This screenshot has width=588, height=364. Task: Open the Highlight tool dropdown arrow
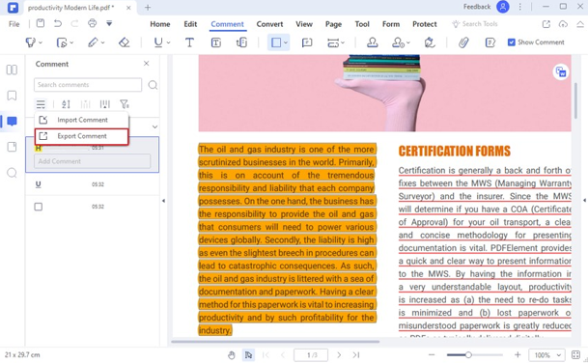click(x=41, y=42)
